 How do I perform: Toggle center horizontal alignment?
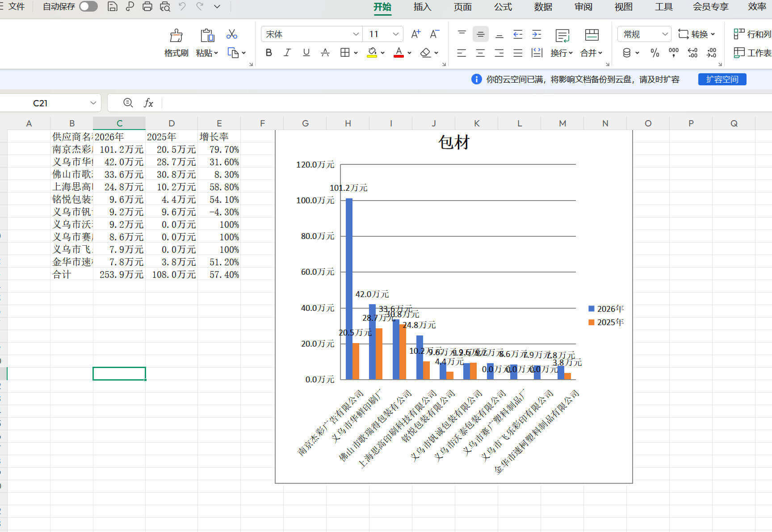click(x=480, y=53)
